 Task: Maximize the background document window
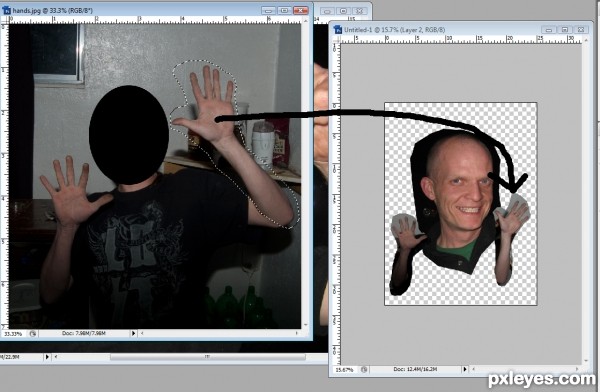point(343,11)
